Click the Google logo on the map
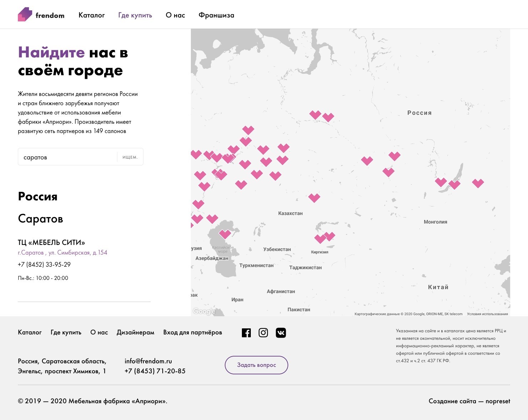 pos(204,311)
